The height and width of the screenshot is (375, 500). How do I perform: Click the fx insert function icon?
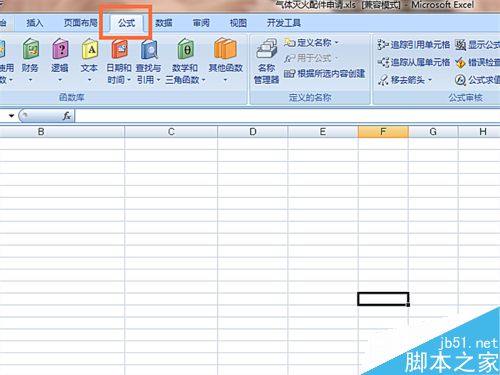tap(67, 116)
